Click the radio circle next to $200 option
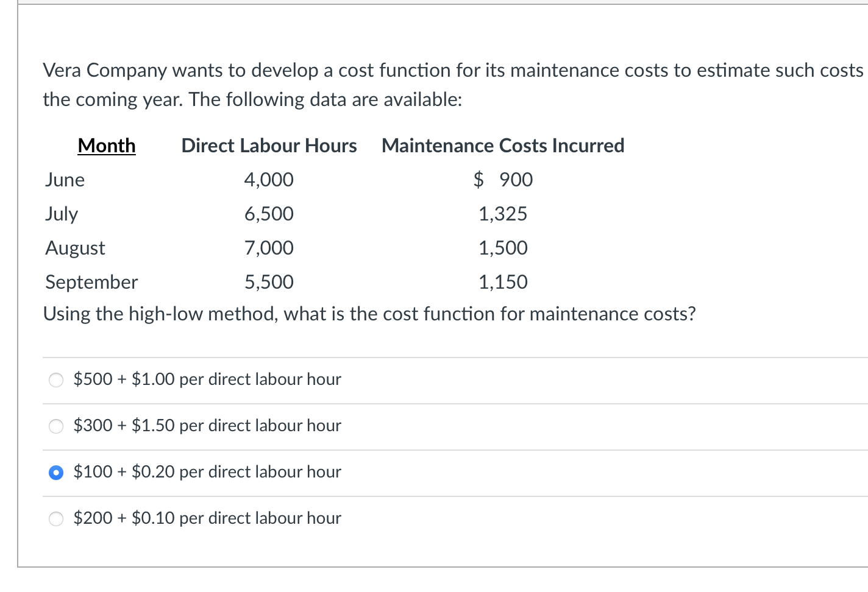This screenshot has width=868, height=592. pyautogui.click(x=56, y=518)
